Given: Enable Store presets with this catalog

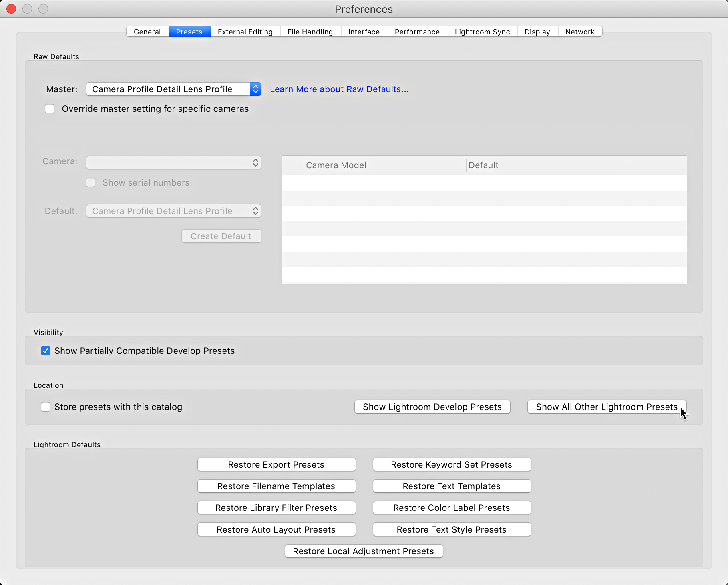Looking at the screenshot, I should click(46, 407).
